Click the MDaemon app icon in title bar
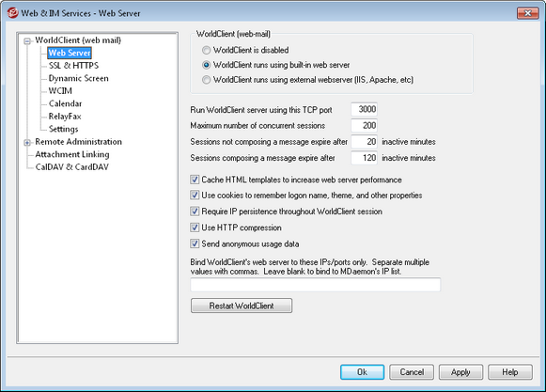The width and height of the screenshot is (546, 392). tap(12, 13)
